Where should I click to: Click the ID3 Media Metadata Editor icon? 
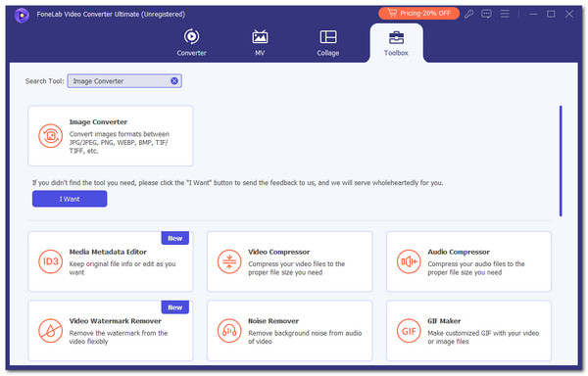click(50, 261)
